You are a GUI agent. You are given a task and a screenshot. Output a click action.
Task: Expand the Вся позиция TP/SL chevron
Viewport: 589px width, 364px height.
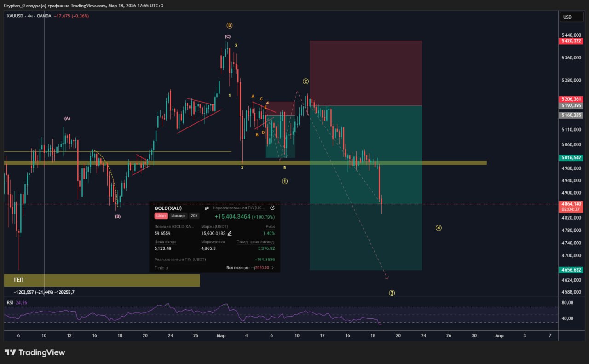click(x=273, y=267)
